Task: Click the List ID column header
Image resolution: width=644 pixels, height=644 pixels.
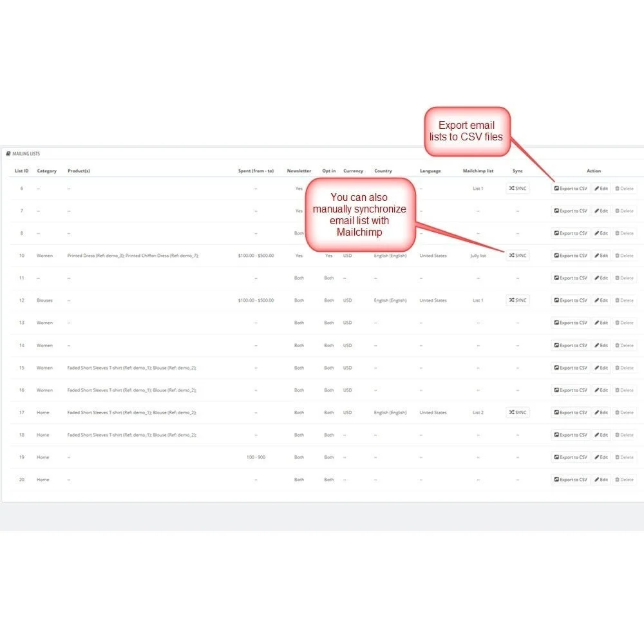Action: (x=20, y=171)
